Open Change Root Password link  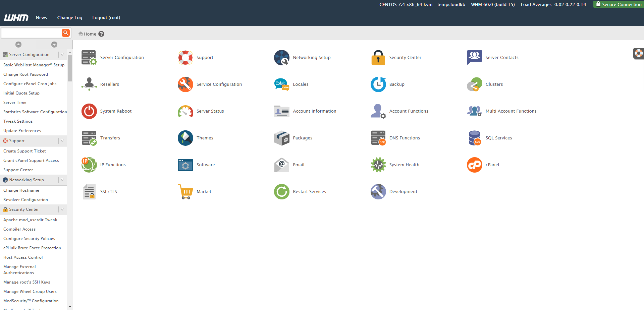(25, 74)
